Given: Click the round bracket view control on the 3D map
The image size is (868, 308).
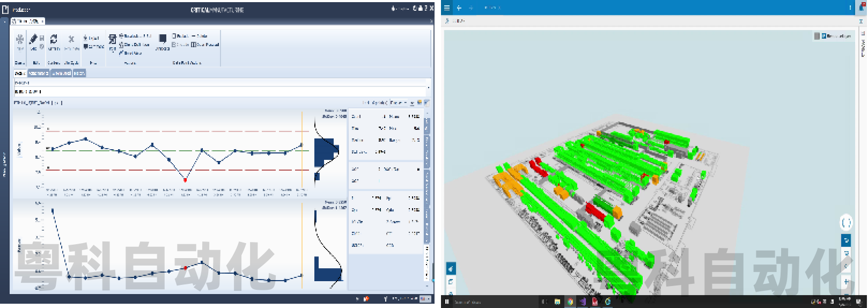Looking at the screenshot, I should [x=846, y=223].
